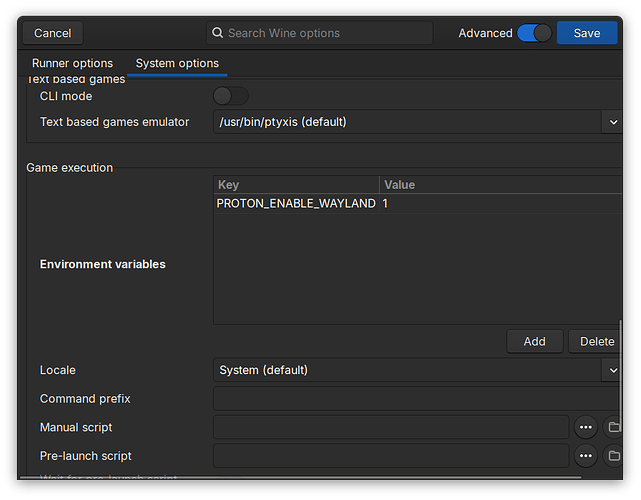Click the Pre-launch script three-dots menu icon
The width and height of the screenshot is (641, 500).
click(x=587, y=456)
